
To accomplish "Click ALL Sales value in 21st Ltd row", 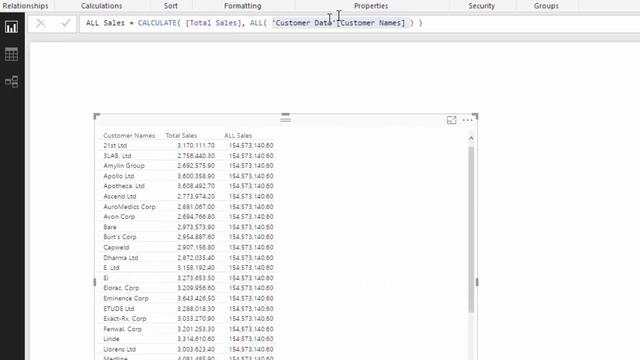I will click(x=251, y=146).
